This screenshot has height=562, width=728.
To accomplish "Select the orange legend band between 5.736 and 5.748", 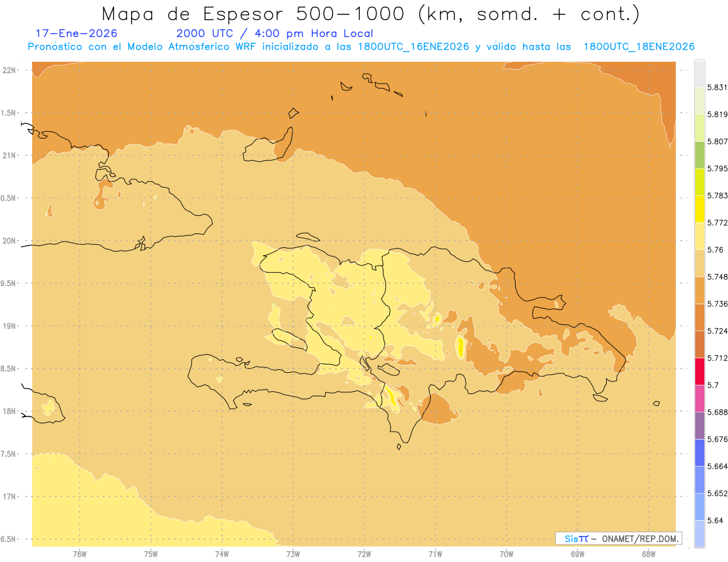I will point(699,290).
